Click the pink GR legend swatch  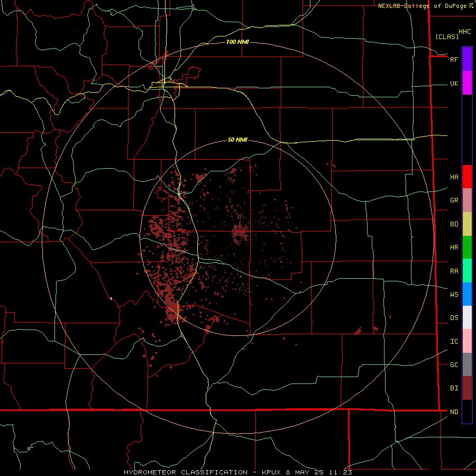(x=467, y=200)
